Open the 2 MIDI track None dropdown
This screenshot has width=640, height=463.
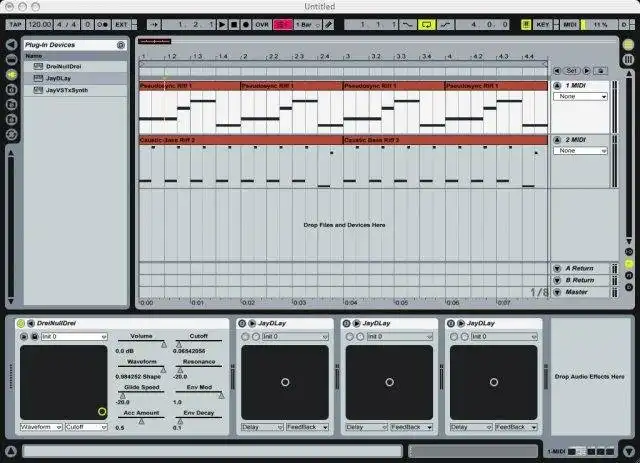coord(580,151)
